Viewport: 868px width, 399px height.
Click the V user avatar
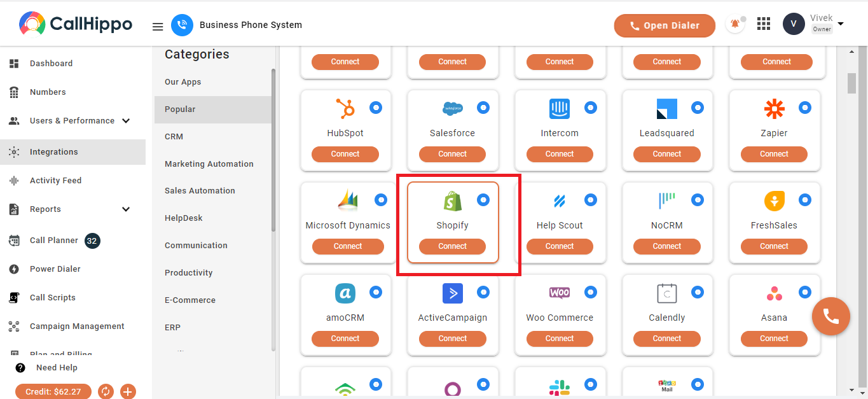pos(794,24)
